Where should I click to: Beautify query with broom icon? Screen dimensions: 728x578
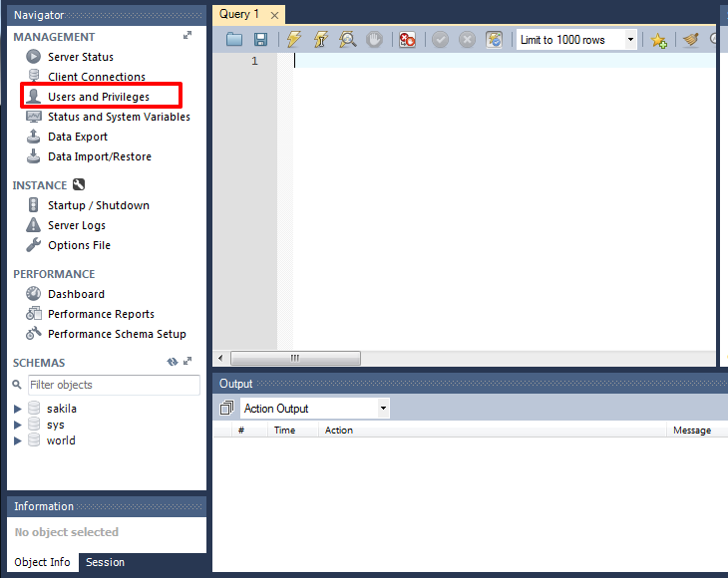point(691,40)
